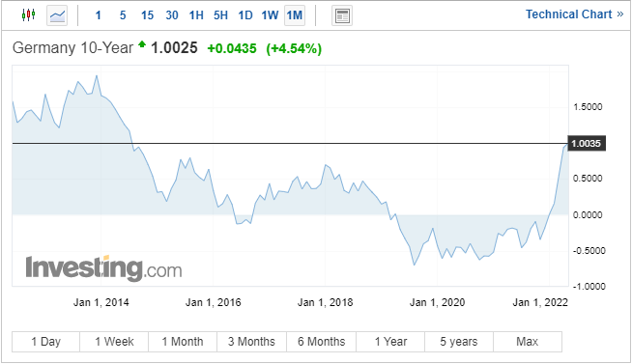Viewport: 632px width, 364px height.
Task: Click the Jan 1, 2020 axis label
Action: pos(438,302)
